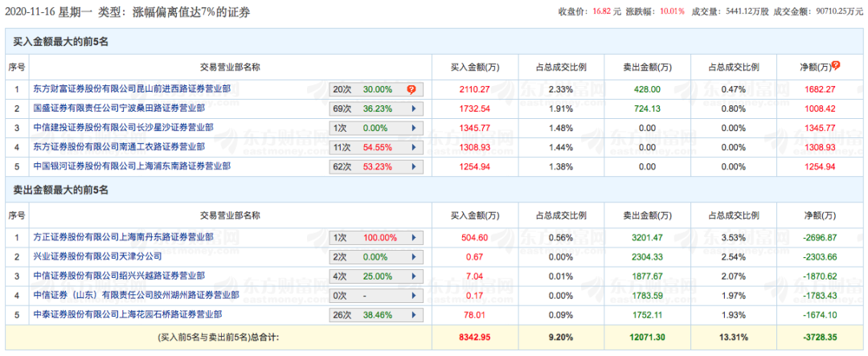Viewport: 868px width, 356px height.
Task: Click the arrow icon in the 26次 38.46% box
Action: 413,314
